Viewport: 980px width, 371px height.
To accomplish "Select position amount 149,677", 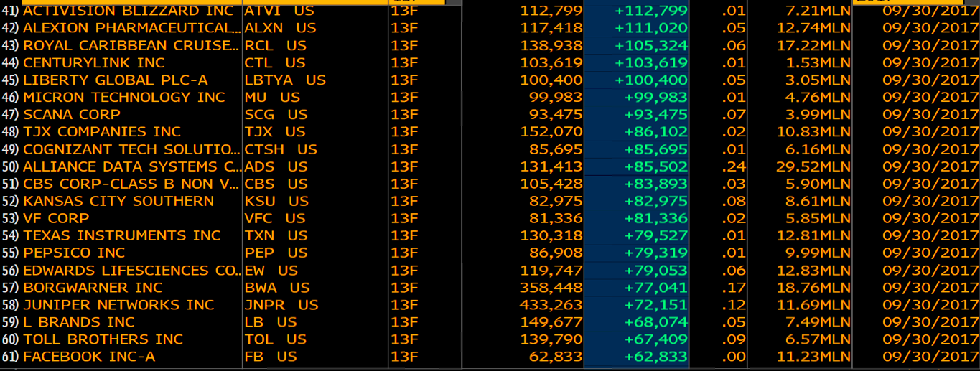I will tap(552, 321).
